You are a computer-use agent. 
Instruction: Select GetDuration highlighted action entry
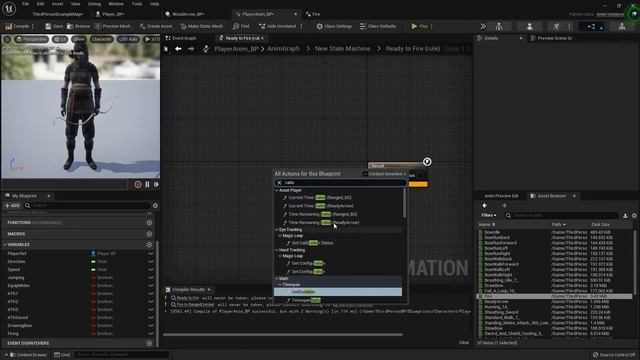tap(338, 292)
